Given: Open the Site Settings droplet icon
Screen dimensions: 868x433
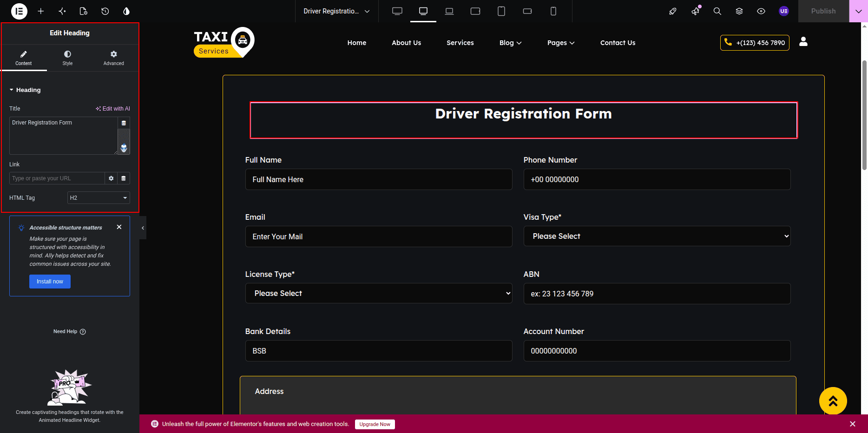Looking at the screenshot, I should (126, 11).
